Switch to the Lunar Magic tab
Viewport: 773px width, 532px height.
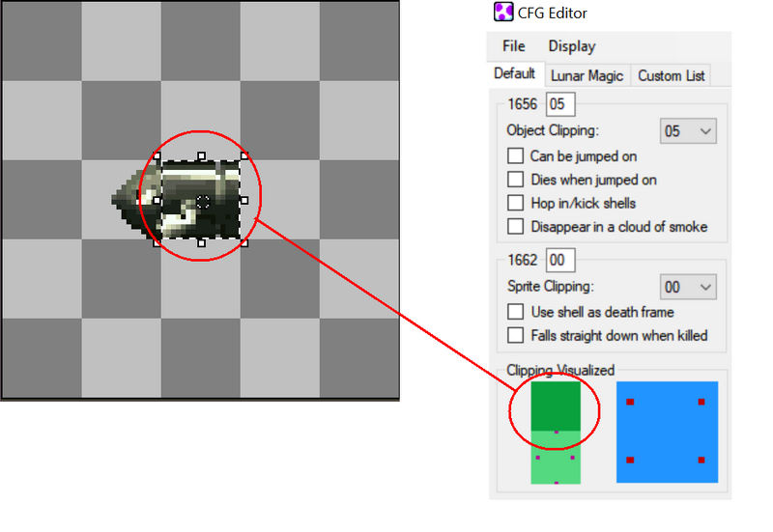pos(587,76)
